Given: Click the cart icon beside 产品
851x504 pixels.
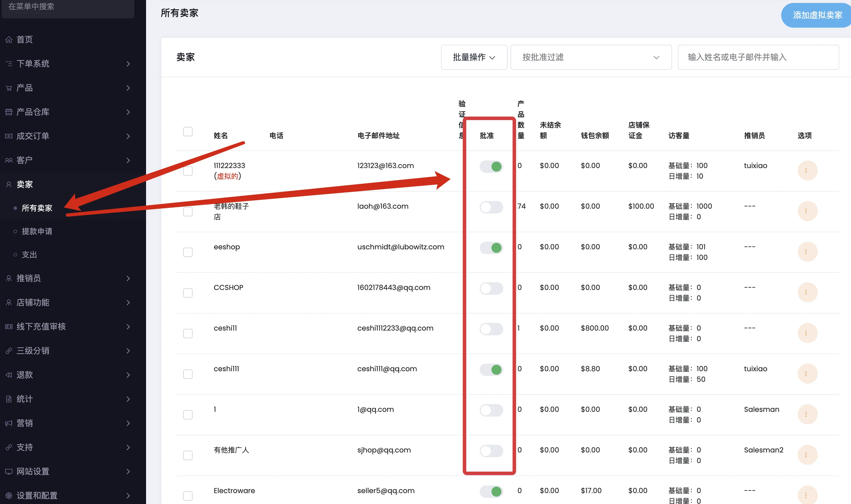Looking at the screenshot, I should (9, 88).
